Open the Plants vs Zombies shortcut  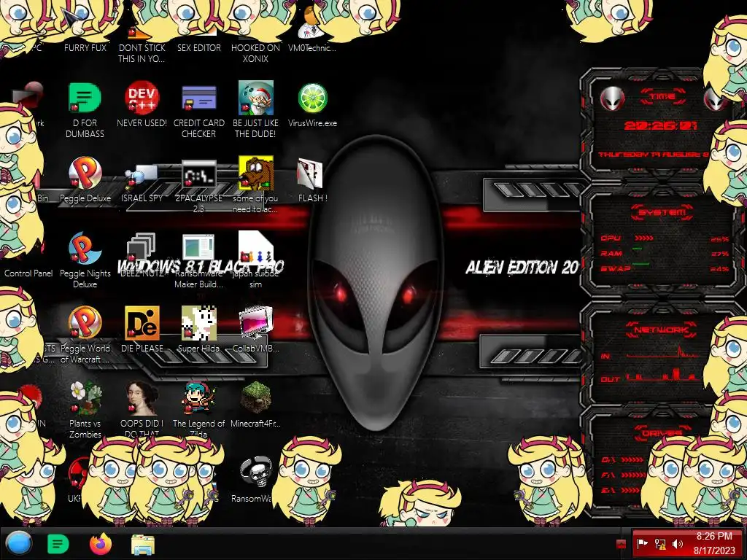85,398
